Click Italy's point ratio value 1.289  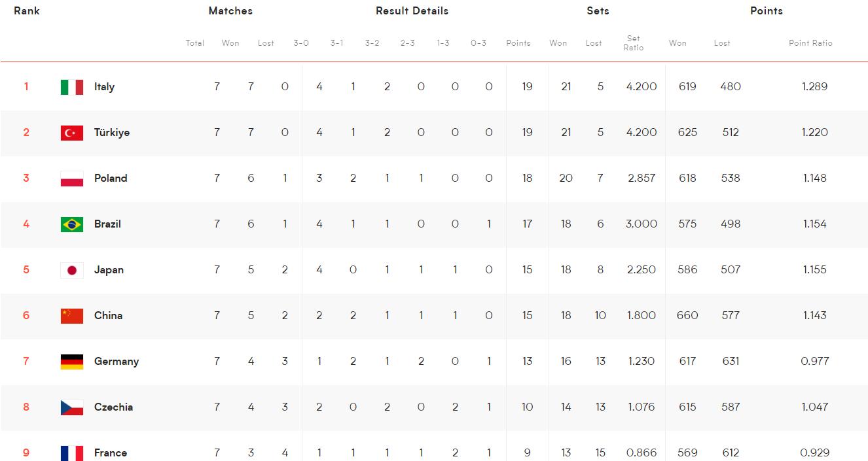click(814, 86)
